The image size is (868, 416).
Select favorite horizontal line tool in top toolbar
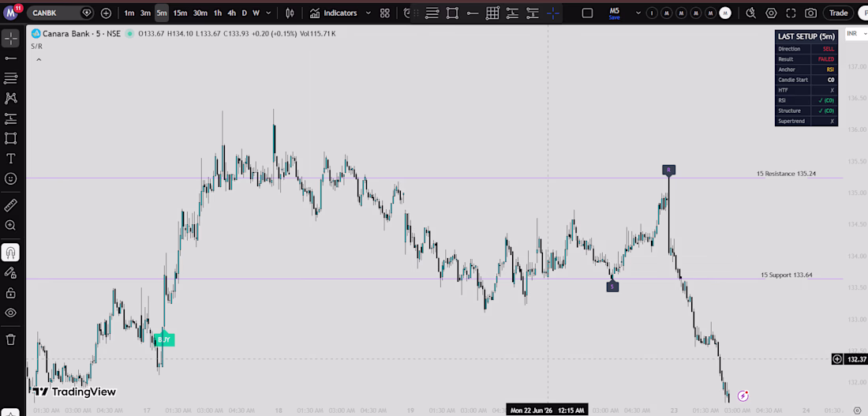point(472,13)
